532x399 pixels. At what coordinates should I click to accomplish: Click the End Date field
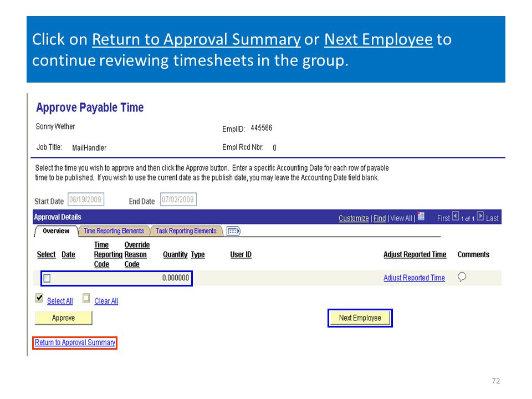(178, 199)
